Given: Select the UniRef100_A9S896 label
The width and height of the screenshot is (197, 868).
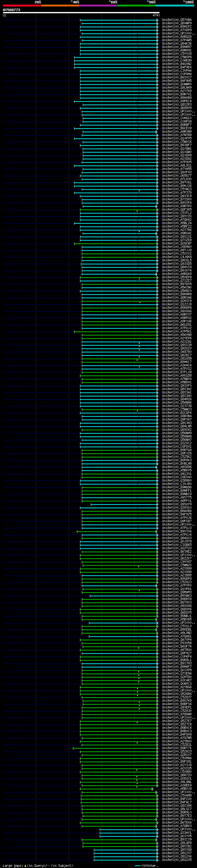Looking at the screenshot, I should 176,467.
